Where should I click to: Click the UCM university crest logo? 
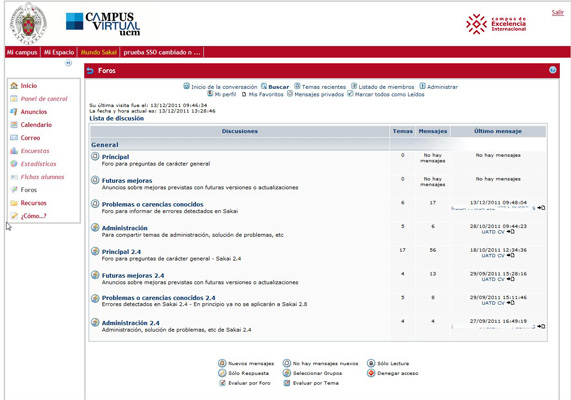coord(28,23)
